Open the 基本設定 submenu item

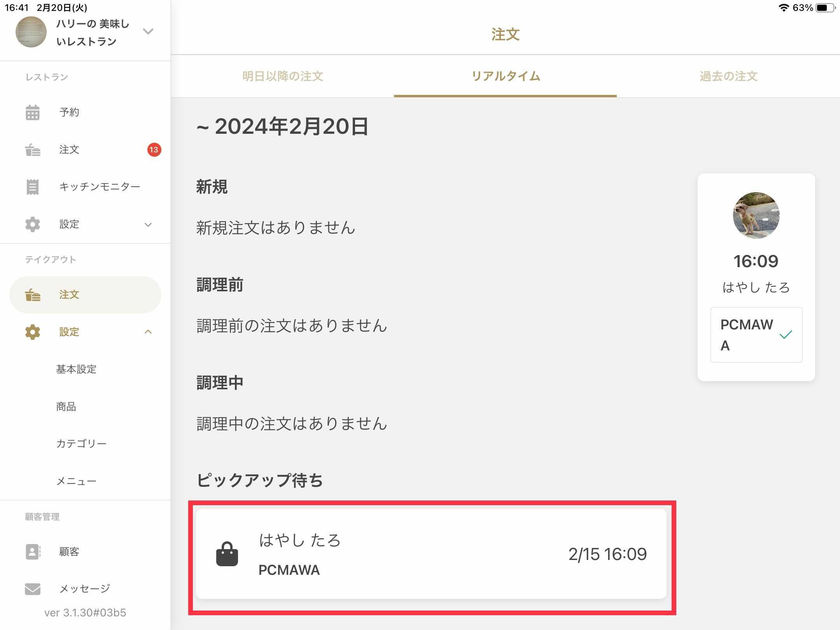76,369
